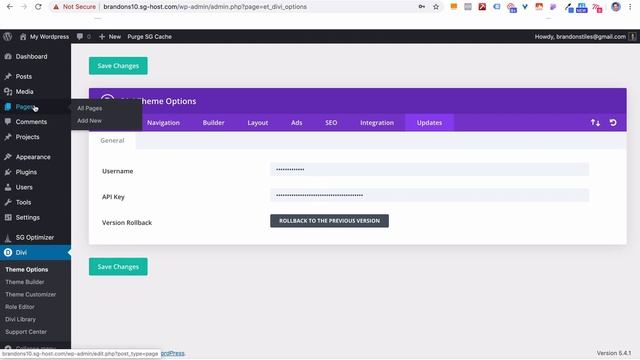The height and width of the screenshot is (360, 640).
Task: Open SG Optimizer in sidebar
Action: [36, 237]
